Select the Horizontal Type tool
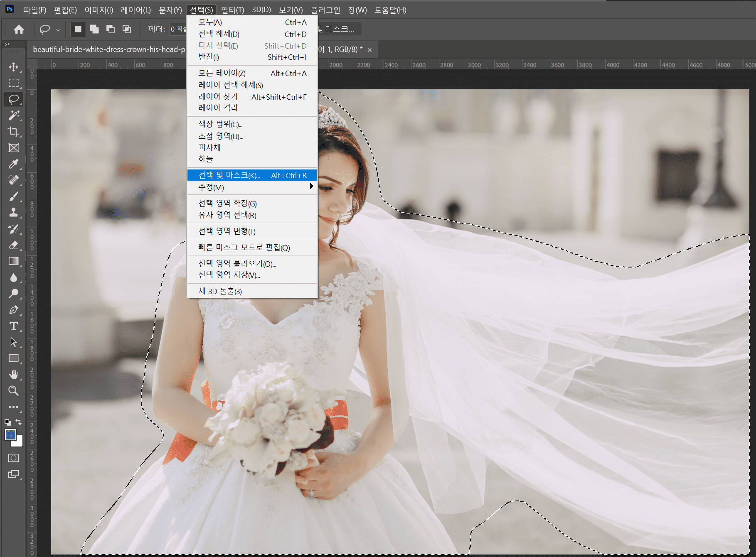 (x=14, y=326)
